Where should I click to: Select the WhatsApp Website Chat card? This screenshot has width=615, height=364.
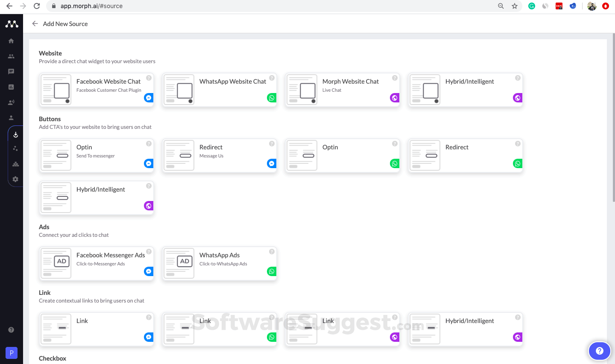click(220, 90)
